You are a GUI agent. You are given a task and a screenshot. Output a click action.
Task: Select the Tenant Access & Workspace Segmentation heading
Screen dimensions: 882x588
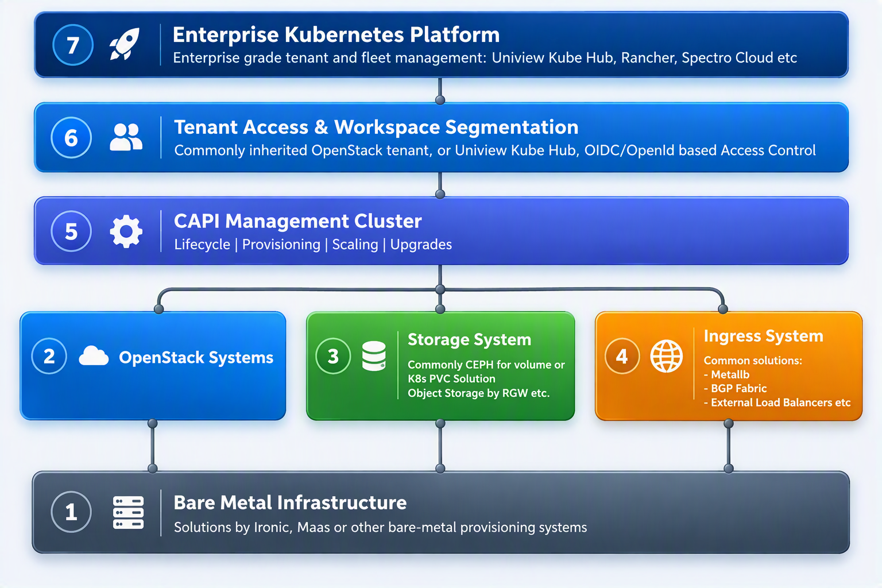click(x=376, y=127)
